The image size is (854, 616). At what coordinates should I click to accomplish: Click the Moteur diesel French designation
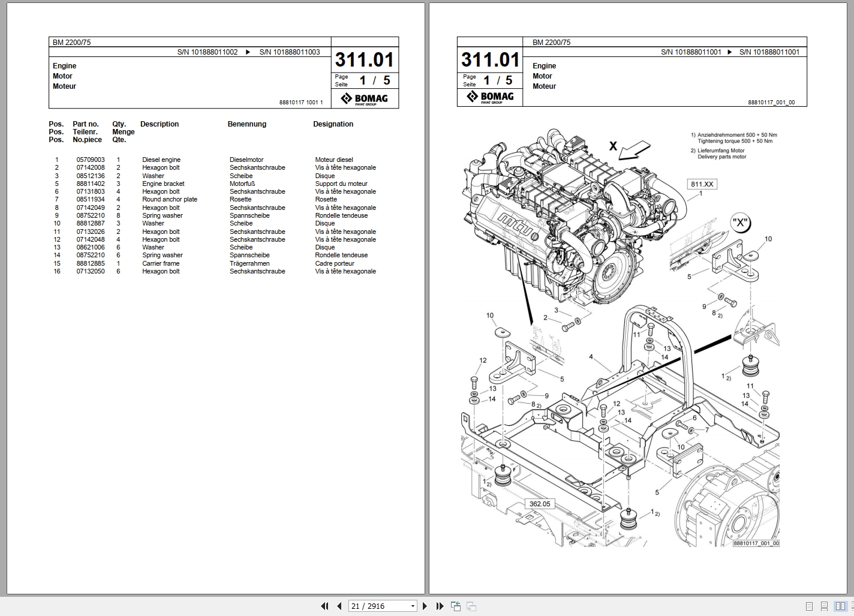coord(334,160)
